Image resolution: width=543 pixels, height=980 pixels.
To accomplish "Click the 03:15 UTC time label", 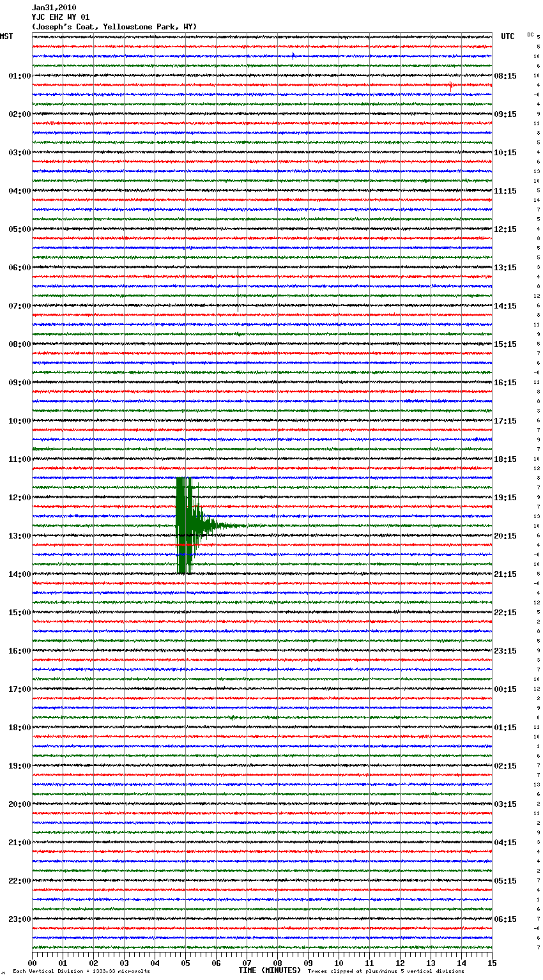I will [x=505, y=804].
